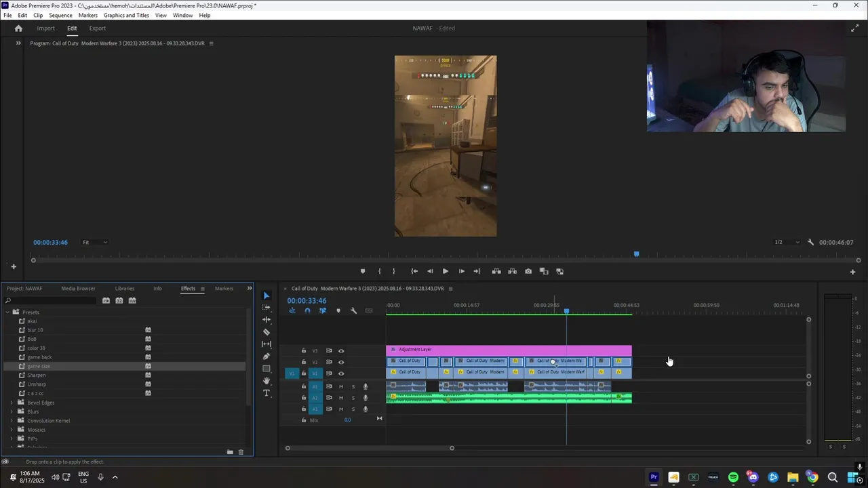Open playback resolution 1/2 dropdown

pyautogui.click(x=787, y=242)
